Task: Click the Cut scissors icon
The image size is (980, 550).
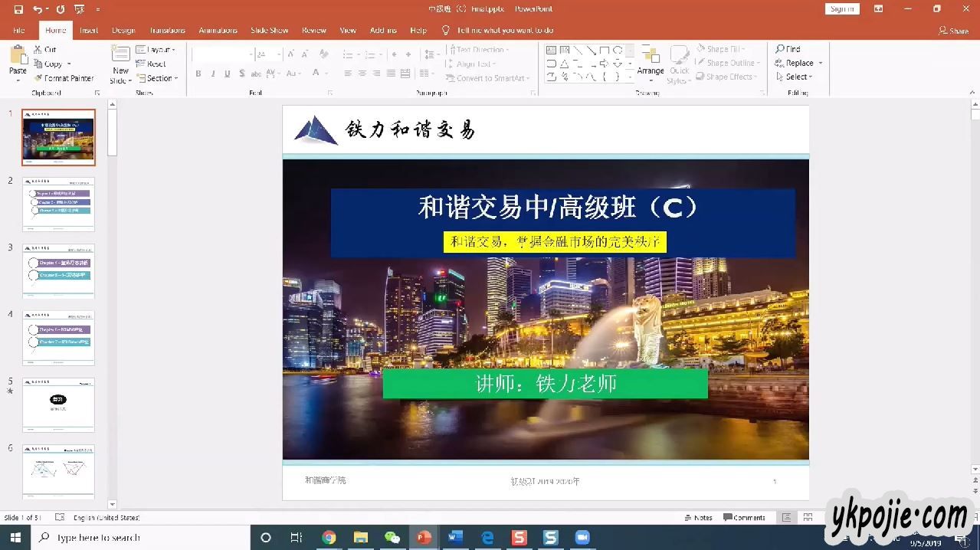Action: pos(38,50)
